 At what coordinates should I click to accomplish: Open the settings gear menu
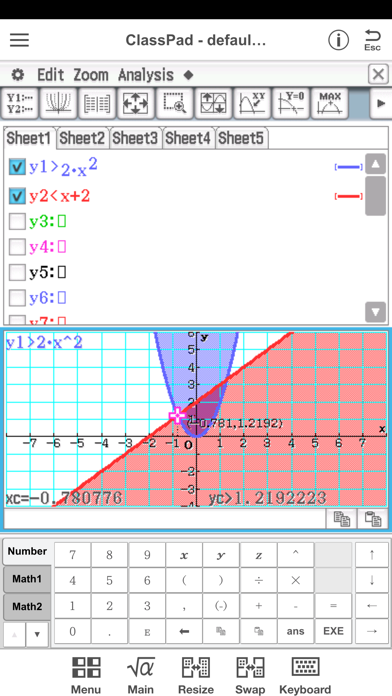click(18, 75)
